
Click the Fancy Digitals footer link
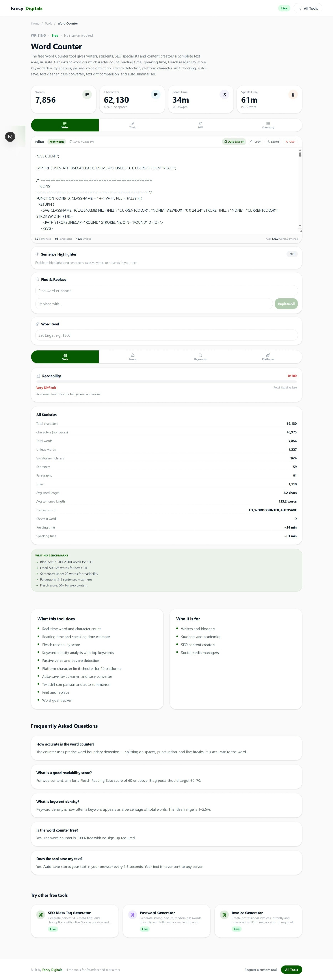pyautogui.click(x=52, y=970)
